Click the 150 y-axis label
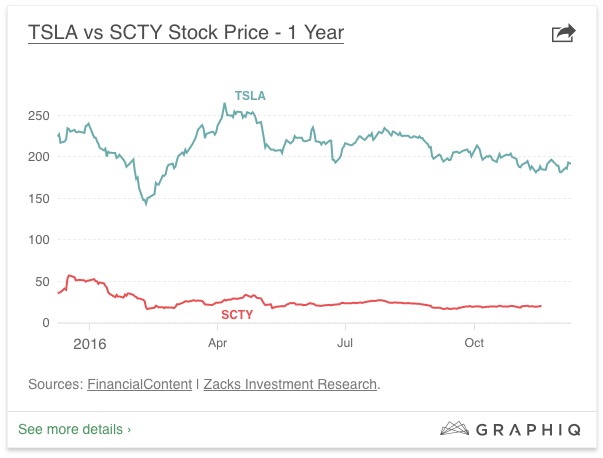Screen dimensions: 603x458 pos(38,199)
